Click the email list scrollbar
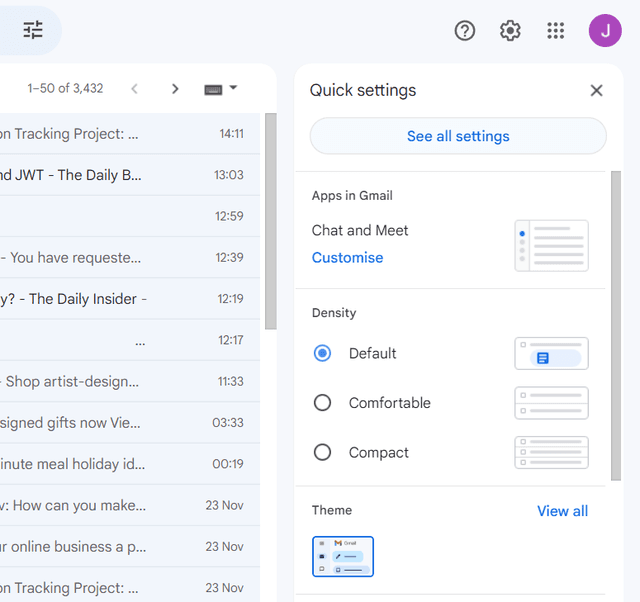640x602 pixels. coord(271,221)
